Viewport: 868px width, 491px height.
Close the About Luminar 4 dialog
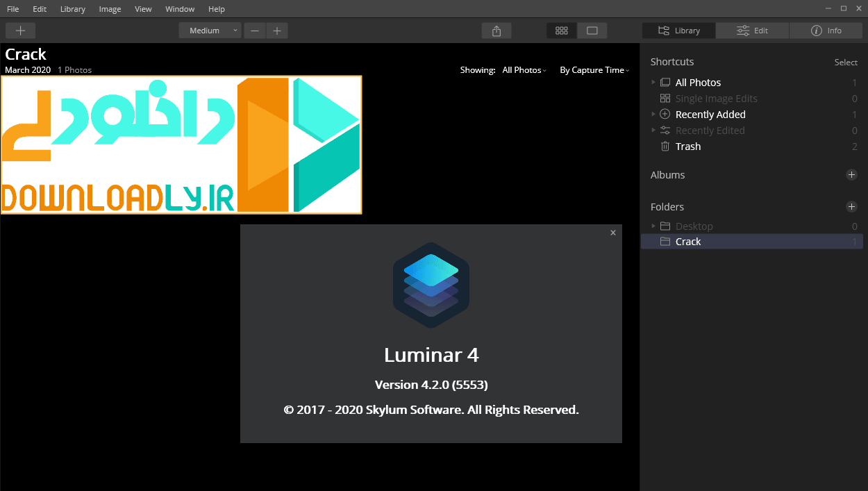(613, 233)
